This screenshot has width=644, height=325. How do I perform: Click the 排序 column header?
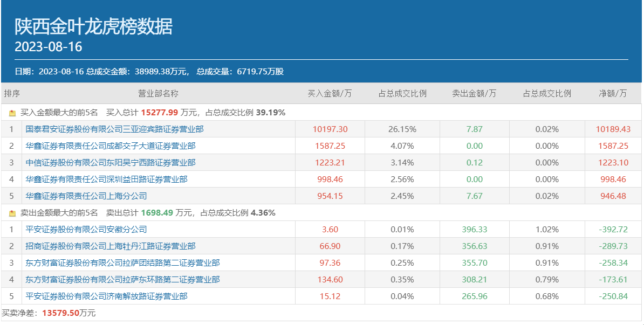pos(12,93)
